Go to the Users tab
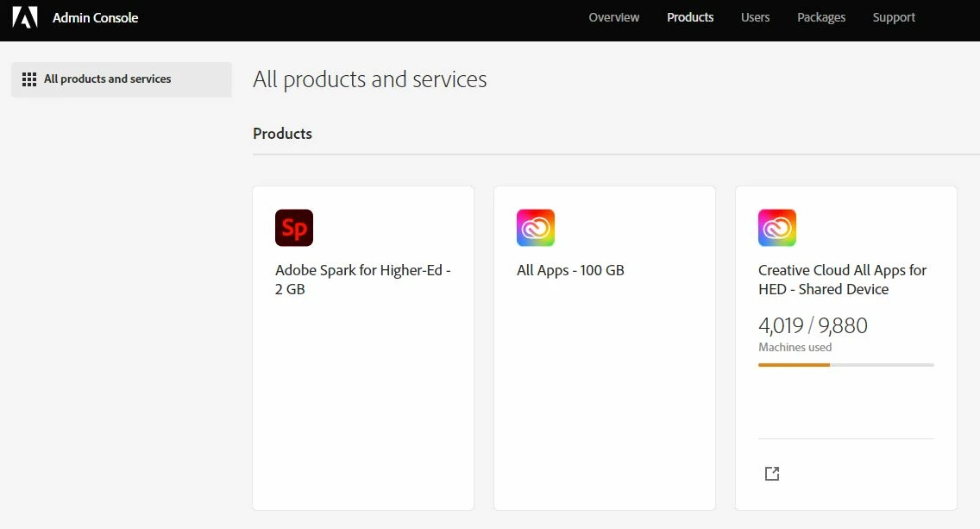Screen dimensions: 980x529 (x=755, y=17)
